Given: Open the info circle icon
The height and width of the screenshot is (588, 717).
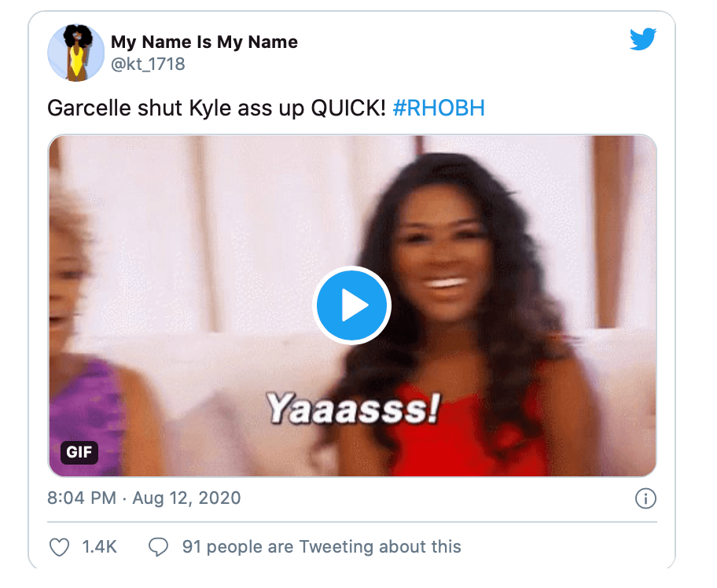Looking at the screenshot, I should click(x=645, y=498).
